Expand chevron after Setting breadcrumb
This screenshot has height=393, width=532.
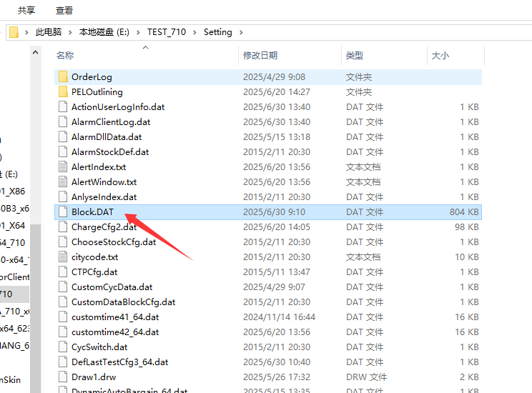(241, 33)
